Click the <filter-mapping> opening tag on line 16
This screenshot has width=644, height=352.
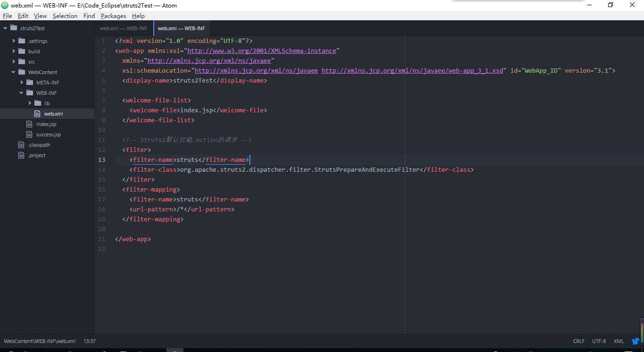coord(151,189)
